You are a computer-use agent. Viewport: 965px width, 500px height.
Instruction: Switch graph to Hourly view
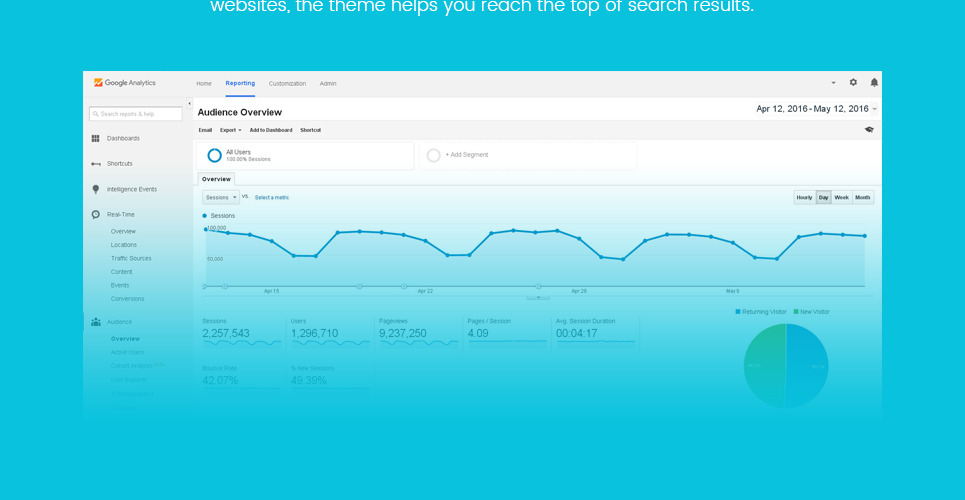(x=804, y=197)
